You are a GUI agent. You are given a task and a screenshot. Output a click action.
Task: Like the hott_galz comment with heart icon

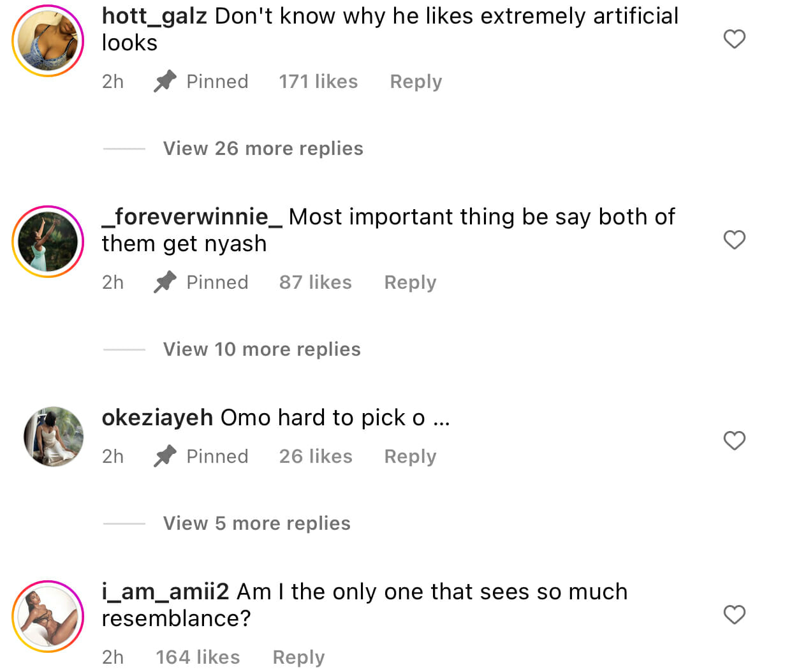coord(734,39)
